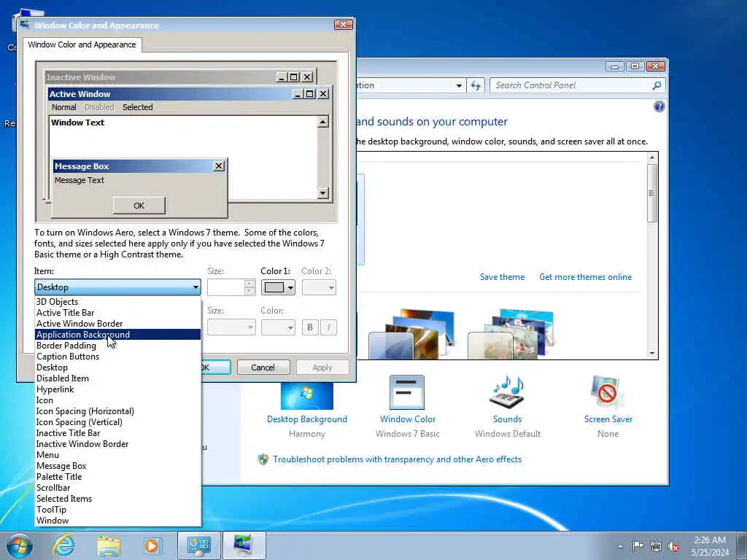Screen dimensions: 747x560
Task: Select Window entry at list bottom
Action: [x=117, y=521]
